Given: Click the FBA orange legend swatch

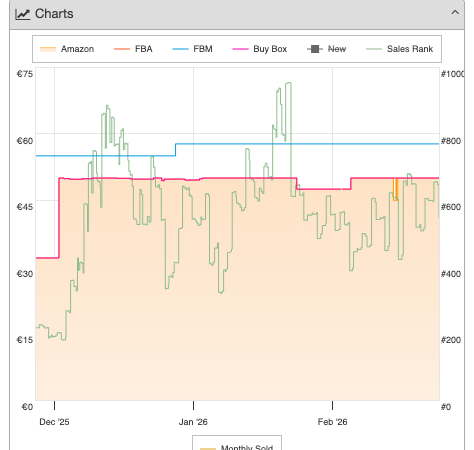Looking at the screenshot, I should (x=122, y=49).
